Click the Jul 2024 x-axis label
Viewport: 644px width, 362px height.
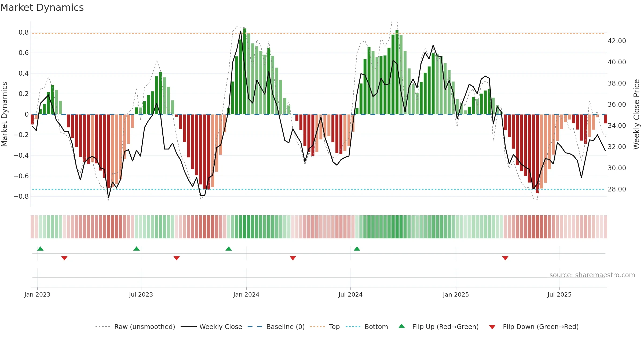pyautogui.click(x=350, y=294)
